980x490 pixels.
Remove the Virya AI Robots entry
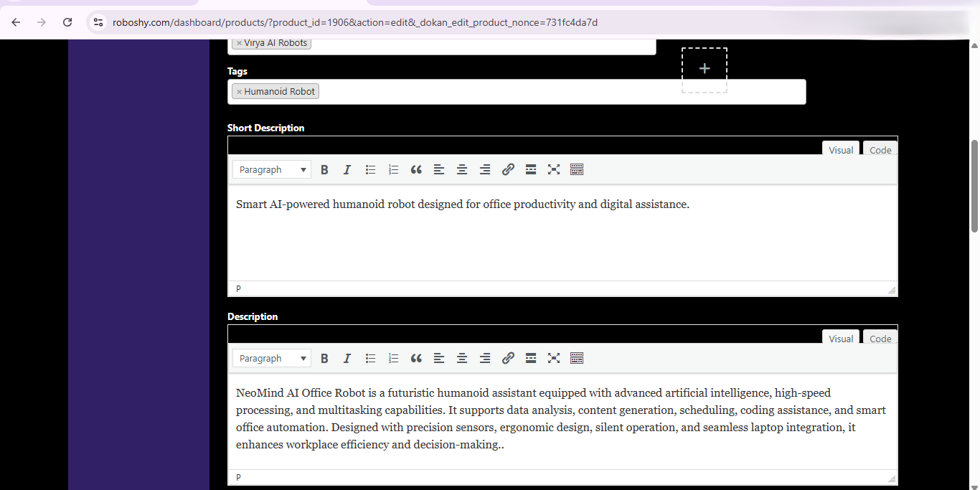point(239,43)
